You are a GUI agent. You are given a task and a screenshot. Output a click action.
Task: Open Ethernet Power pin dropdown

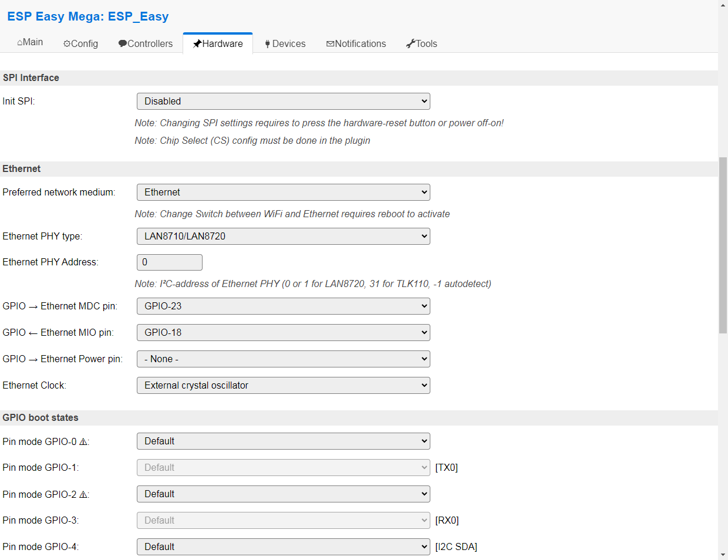284,359
